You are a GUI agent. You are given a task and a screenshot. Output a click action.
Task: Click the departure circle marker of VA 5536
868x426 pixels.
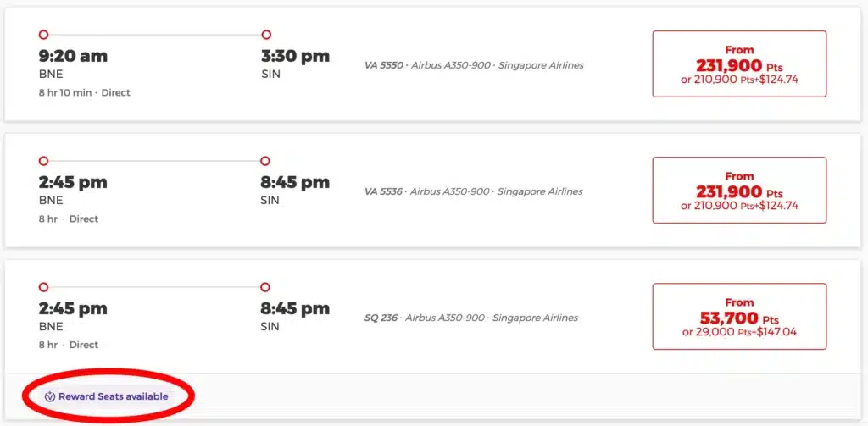(x=44, y=161)
